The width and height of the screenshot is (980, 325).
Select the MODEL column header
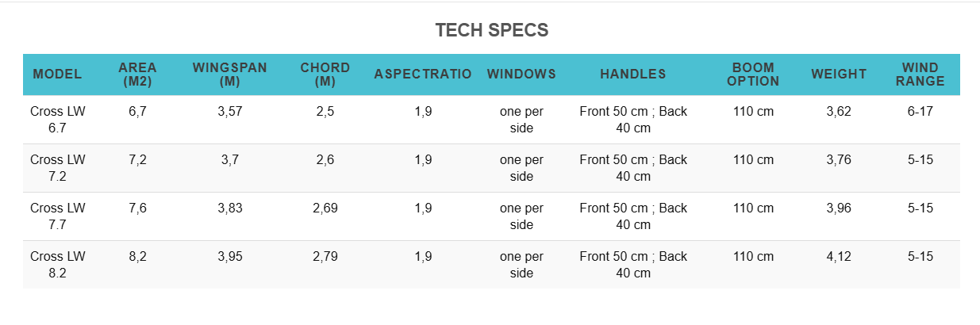click(x=57, y=75)
